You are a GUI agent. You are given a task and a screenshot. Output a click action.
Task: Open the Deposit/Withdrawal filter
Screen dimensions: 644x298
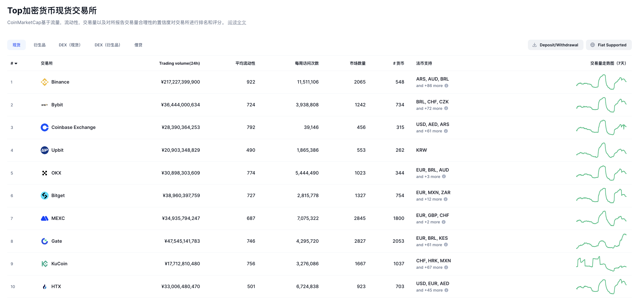point(555,45)
